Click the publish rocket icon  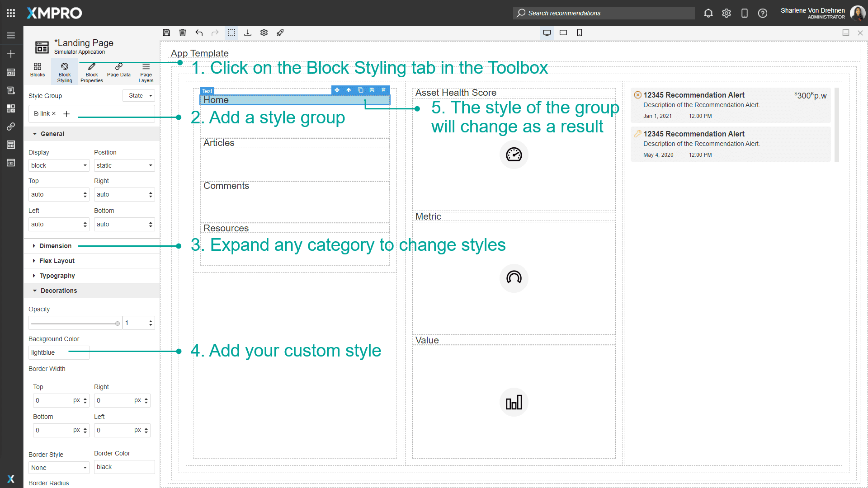(280, 33)
